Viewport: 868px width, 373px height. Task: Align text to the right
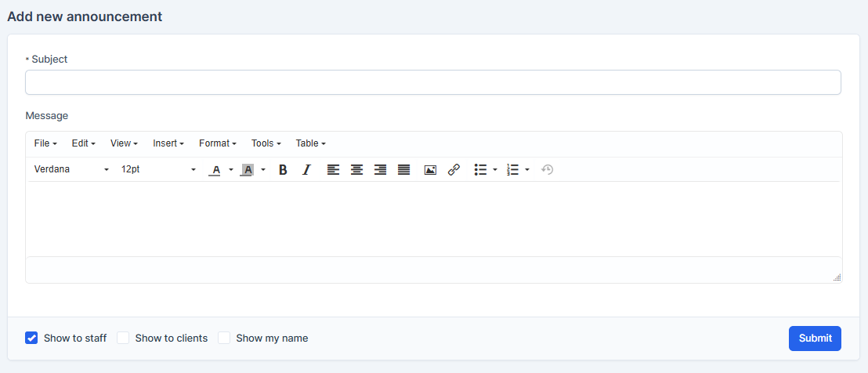click(380, 169)
